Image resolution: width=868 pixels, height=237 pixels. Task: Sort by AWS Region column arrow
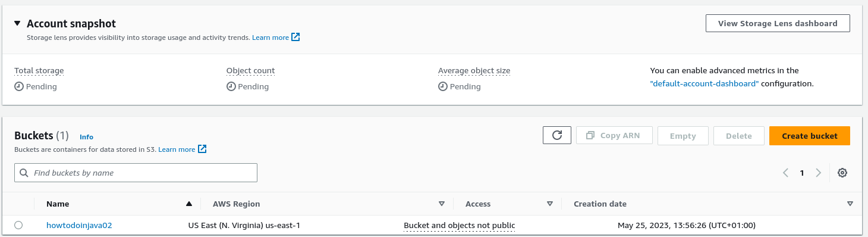(442, 204)
